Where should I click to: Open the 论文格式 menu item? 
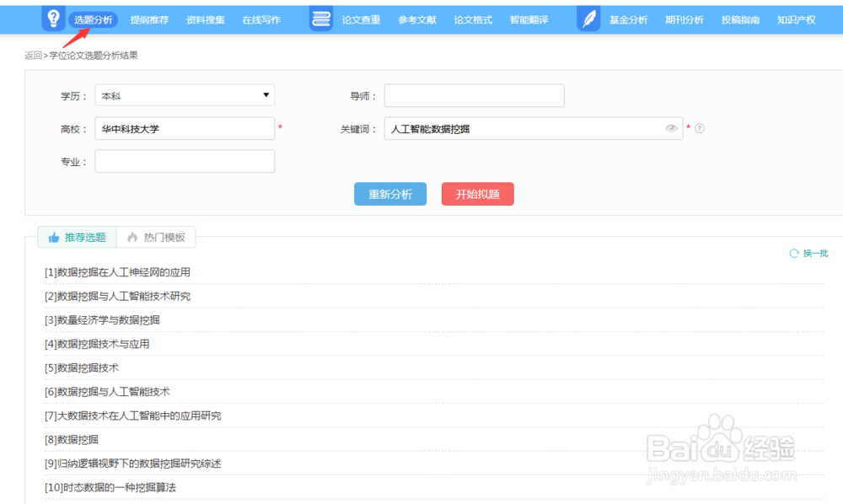(473, 20)
